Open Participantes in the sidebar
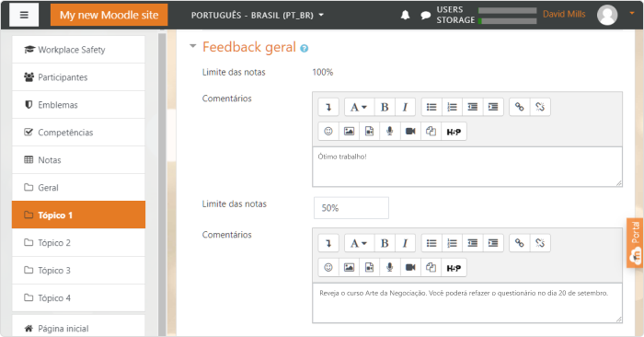644x337 pixels. click(78, 77)
